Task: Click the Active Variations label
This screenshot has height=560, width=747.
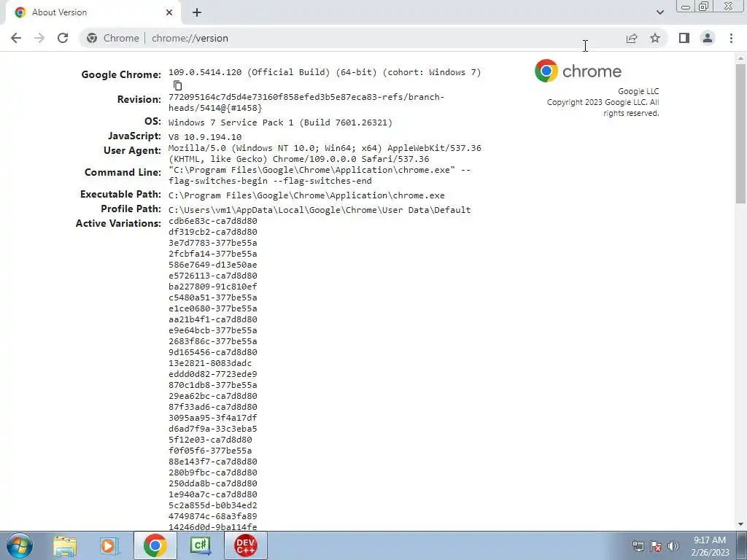Action: (118, 223)
